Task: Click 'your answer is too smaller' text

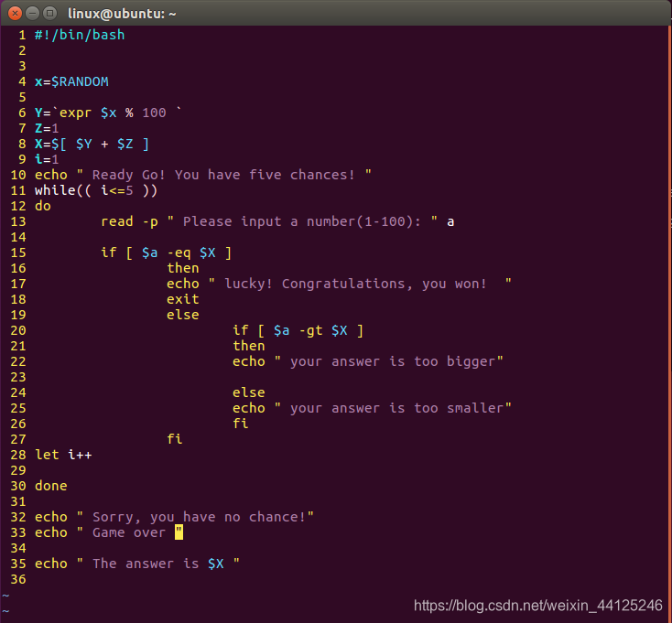Action: pyautogui.click(x=396, y=408)
